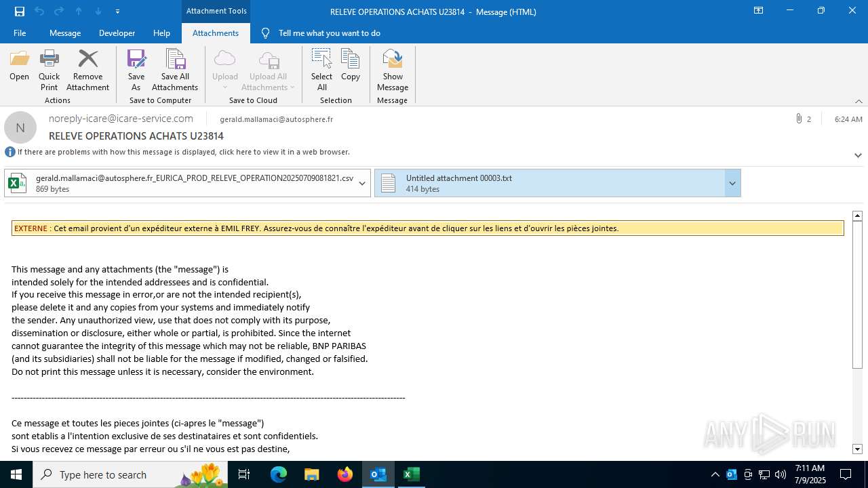868x488 pixels.
Task: Click the EXTERNE warning banner
Action: [x=427, y=228]
